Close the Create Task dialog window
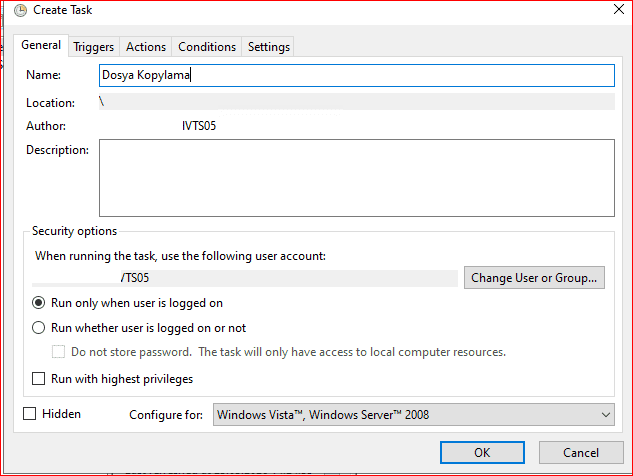This screenshot has height=476, width=633. tap(612, 11)
